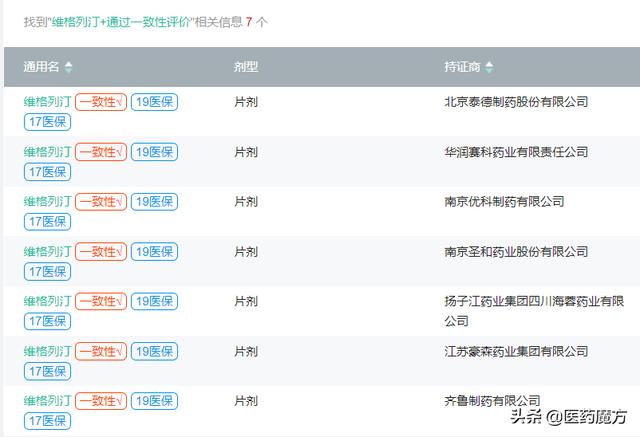Select holder 江苏豪森药业集团有限公司

click(516, 351)
